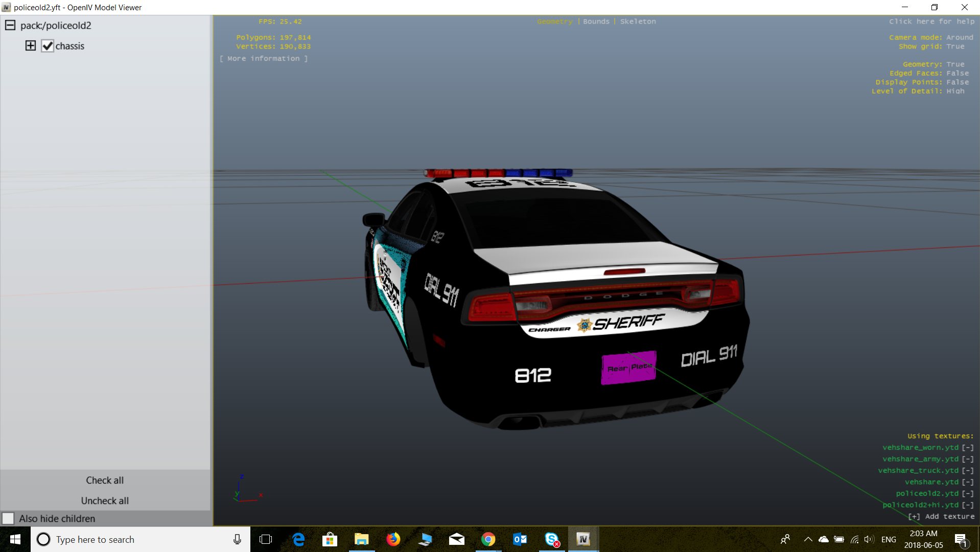Viewport: 980px width, 552px height.
Task: Focus the Type here to search box
Action: pyautogui.click(x=141, y=539)
